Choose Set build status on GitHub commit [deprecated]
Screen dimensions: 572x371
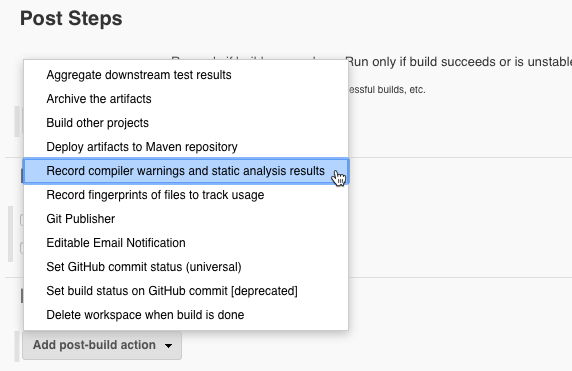coord(186,291)
